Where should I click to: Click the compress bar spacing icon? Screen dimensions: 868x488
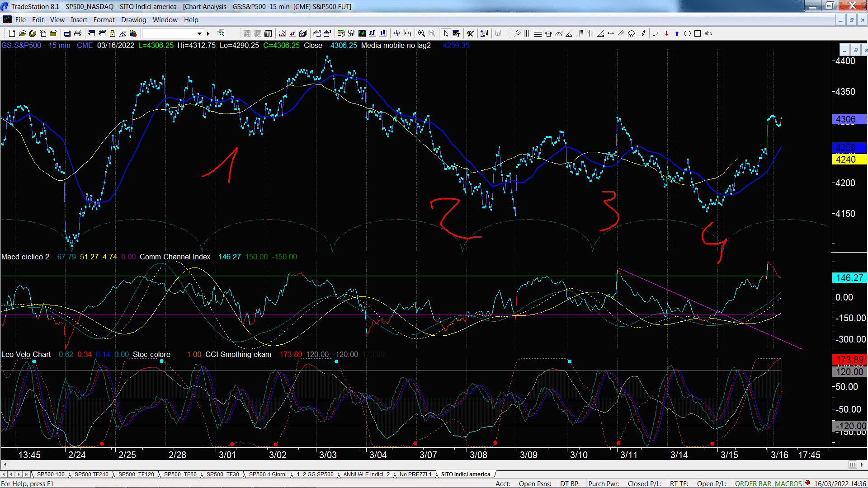coord(397,33)
